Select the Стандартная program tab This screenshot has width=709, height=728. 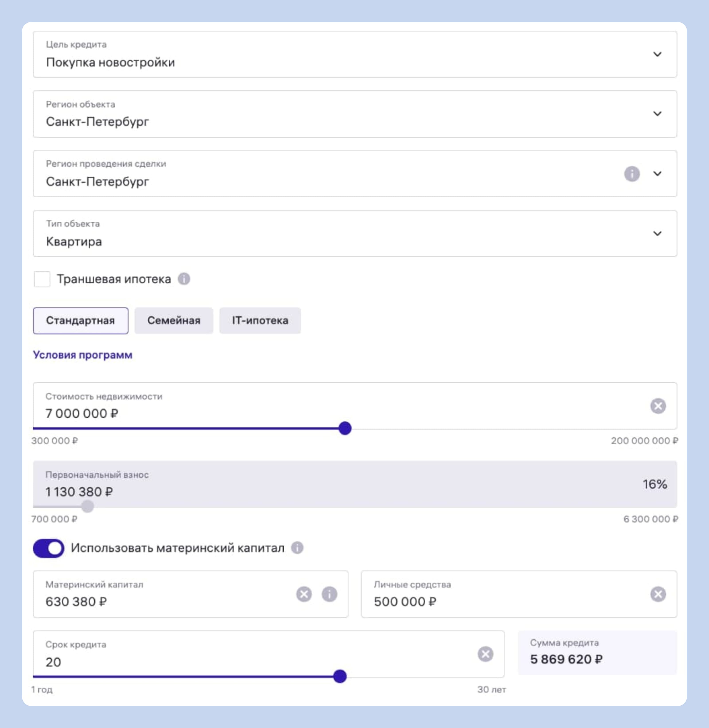pos(80,320)
